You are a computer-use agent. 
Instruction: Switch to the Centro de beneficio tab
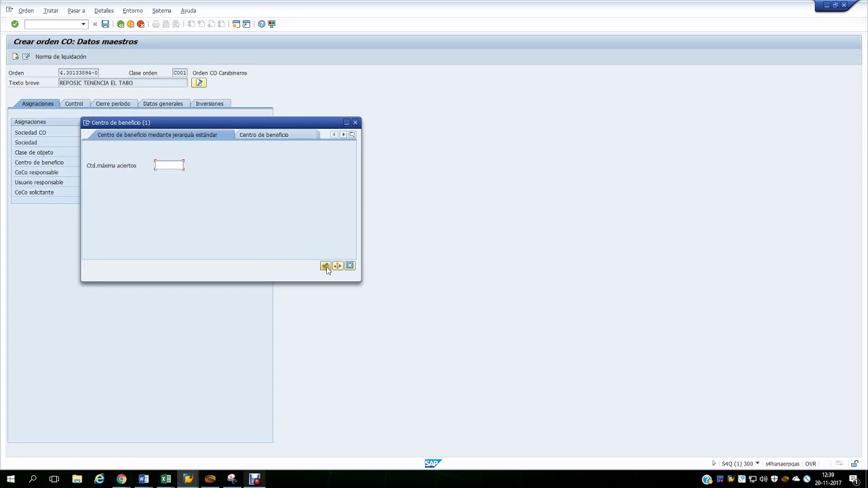click(x=264, y=135)
